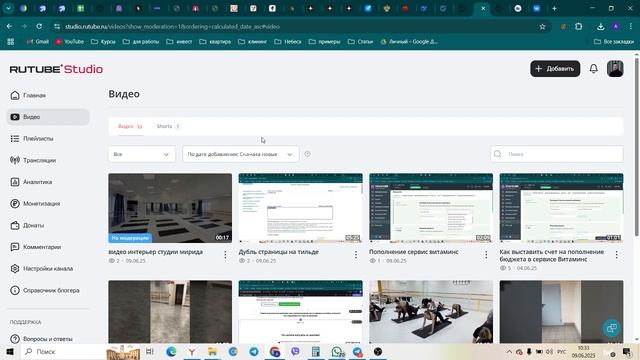640x360 pixels.
Task: Open the квартира bookmarks folder
Action: tap(215, 42)
